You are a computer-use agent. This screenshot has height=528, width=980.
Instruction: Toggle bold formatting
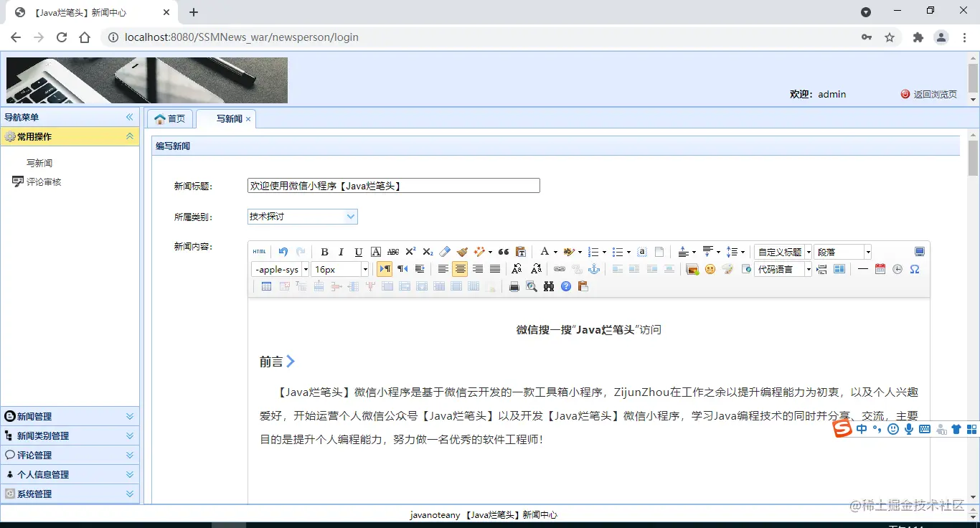coord(324,251)
